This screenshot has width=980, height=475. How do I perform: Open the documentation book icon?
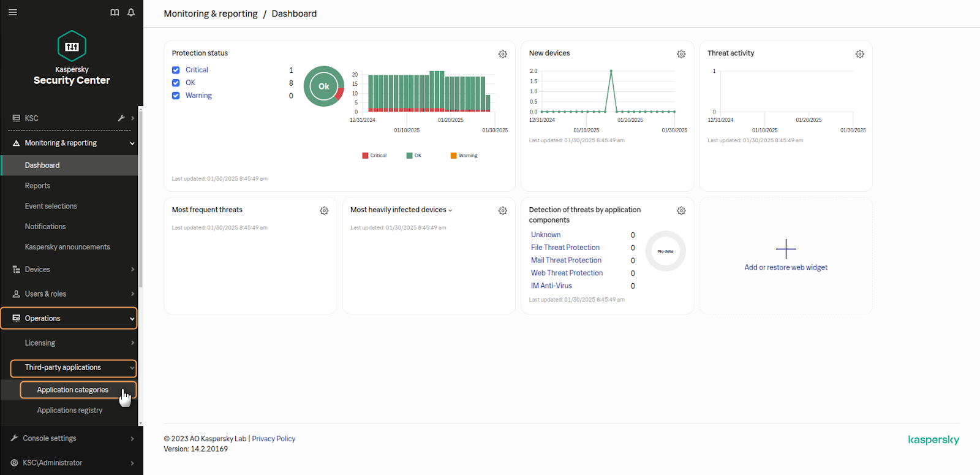coord(115,12)
